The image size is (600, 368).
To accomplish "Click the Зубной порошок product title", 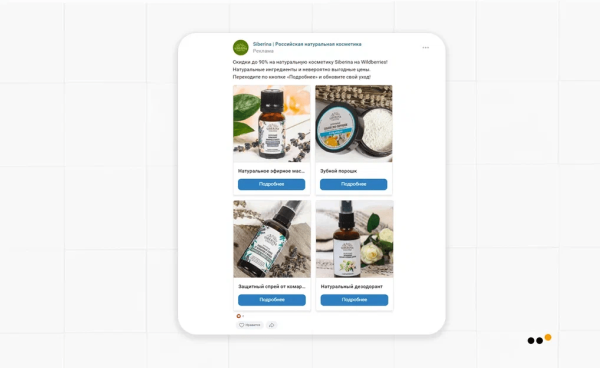I will tap(339, 171).
